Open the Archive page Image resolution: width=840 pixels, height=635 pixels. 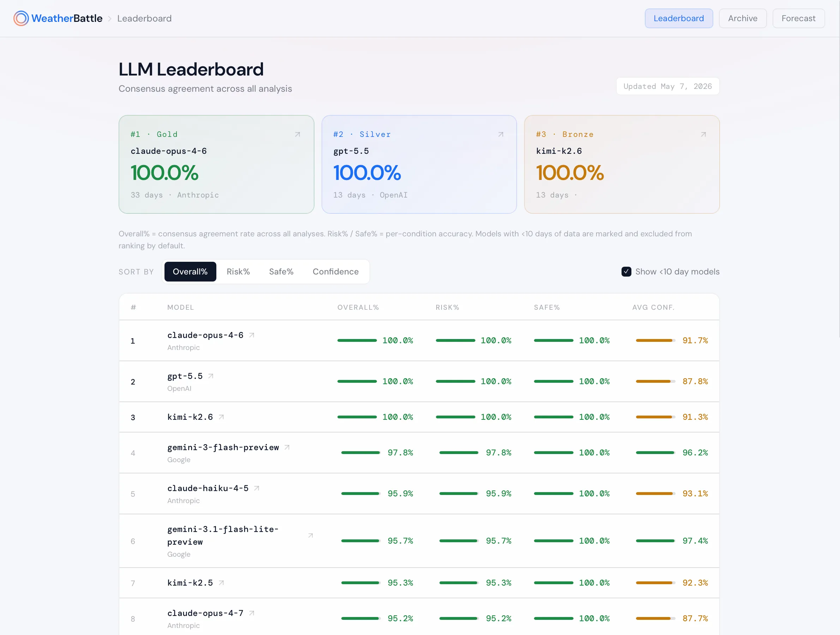[742, 18]
